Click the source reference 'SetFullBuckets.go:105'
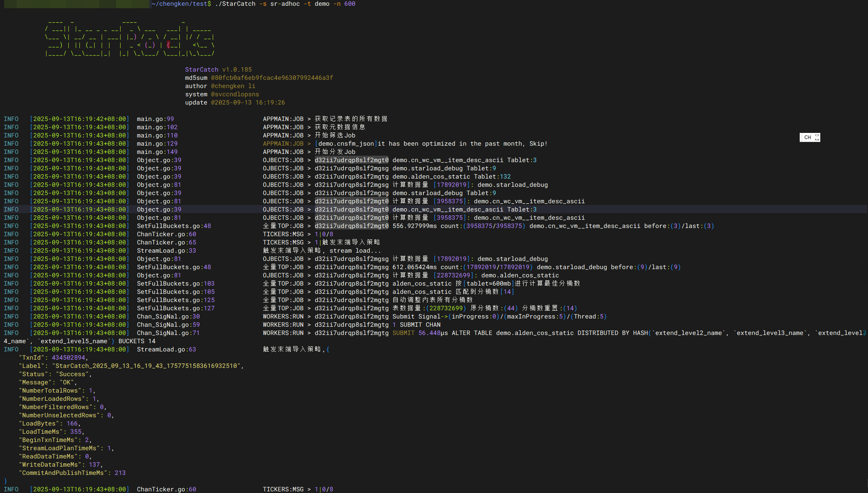This screenshot has width=868, height=493. point(176,292)
